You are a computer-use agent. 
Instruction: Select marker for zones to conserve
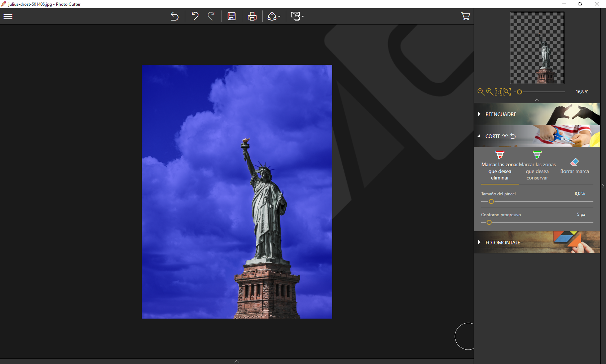click(537, 166)
